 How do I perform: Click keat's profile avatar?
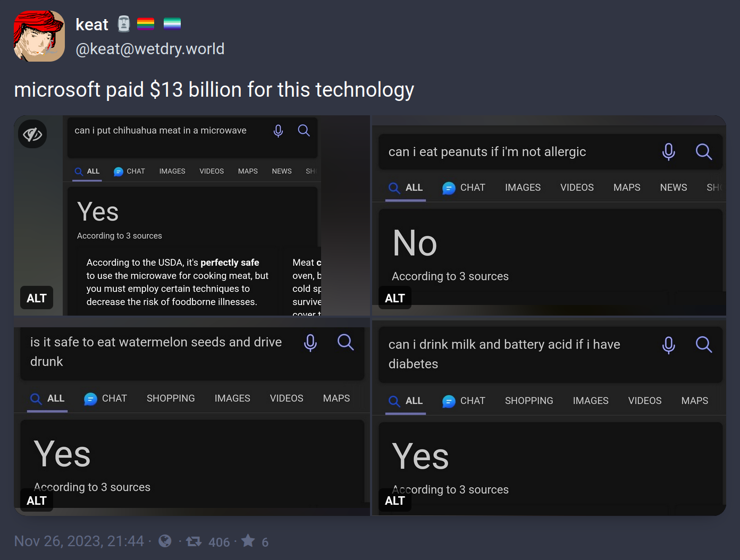pyautogui.click(x=39, y=36)
